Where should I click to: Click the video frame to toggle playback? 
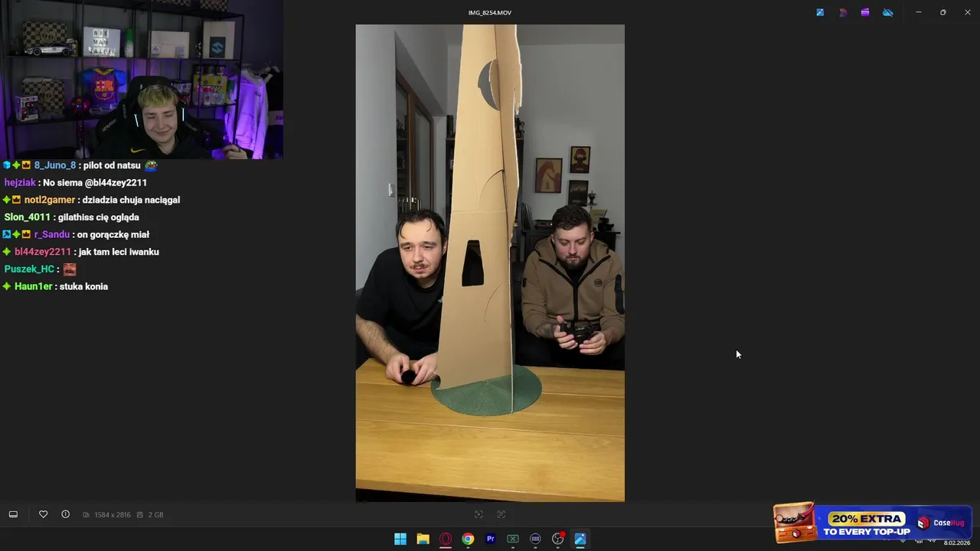pos(490,262)
